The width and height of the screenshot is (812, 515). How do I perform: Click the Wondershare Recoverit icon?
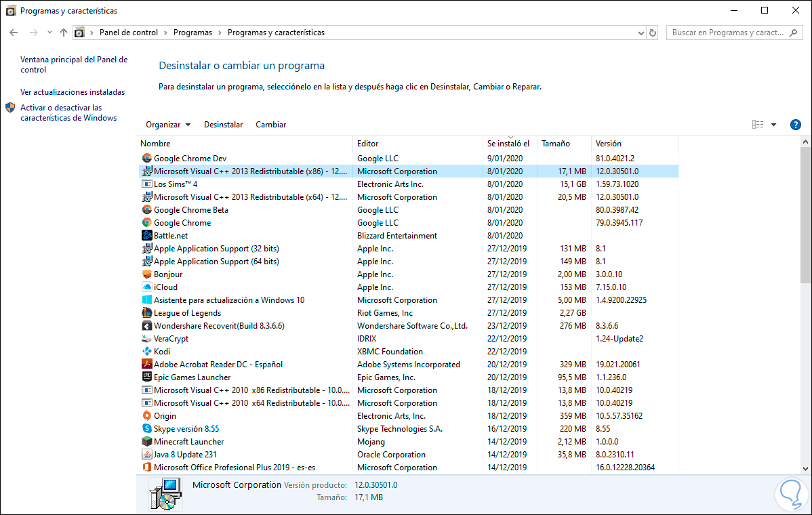(147, 325)
